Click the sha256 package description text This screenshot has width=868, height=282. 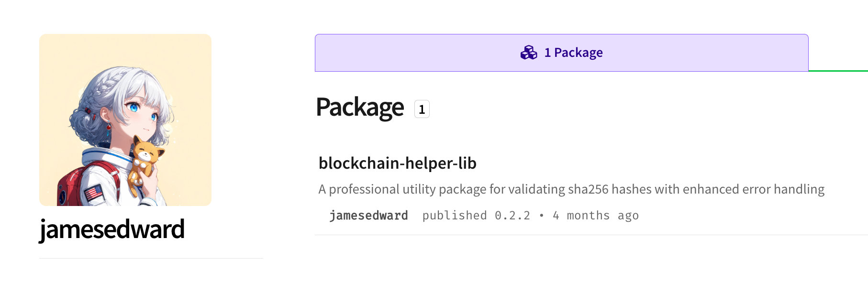[571, 189]
